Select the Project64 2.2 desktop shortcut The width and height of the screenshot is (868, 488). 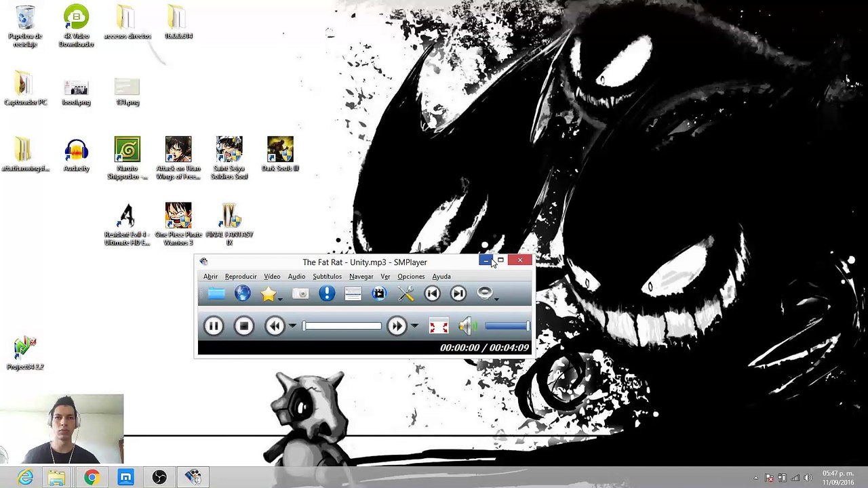[x=25, y=354]
